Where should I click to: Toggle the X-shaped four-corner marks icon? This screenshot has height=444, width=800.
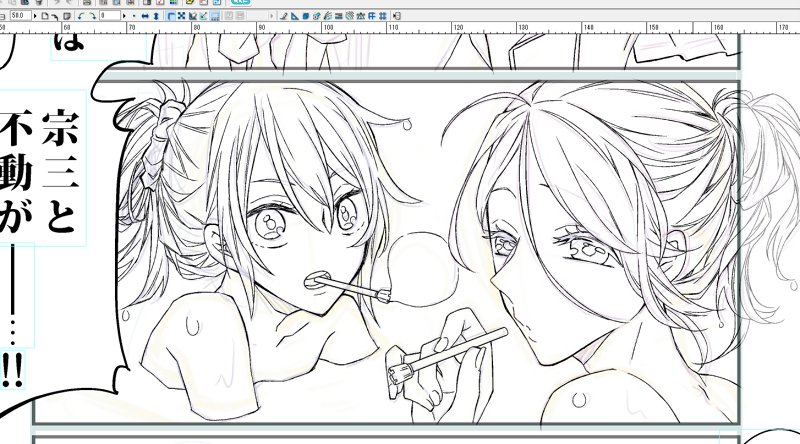tap(181, 16)
